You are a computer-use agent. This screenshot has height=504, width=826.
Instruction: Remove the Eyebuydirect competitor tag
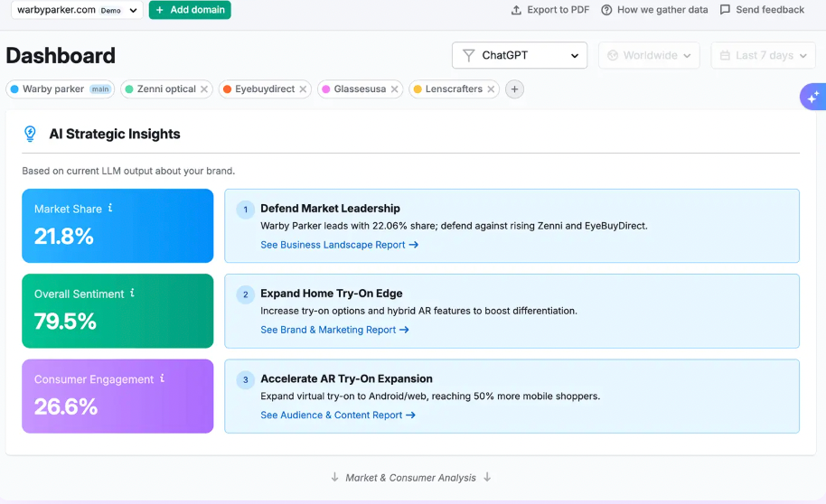pyautogui.click(x=303, y=89)
